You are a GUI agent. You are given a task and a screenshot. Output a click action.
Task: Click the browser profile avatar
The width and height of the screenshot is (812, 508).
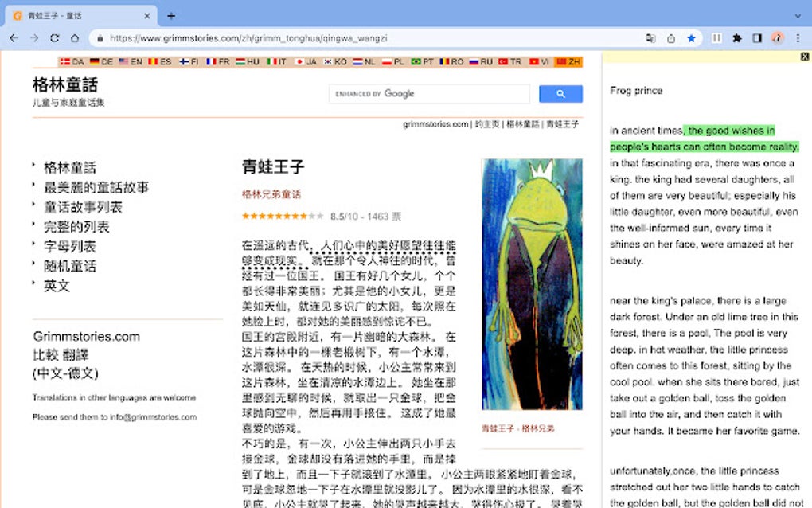point(776,38)
